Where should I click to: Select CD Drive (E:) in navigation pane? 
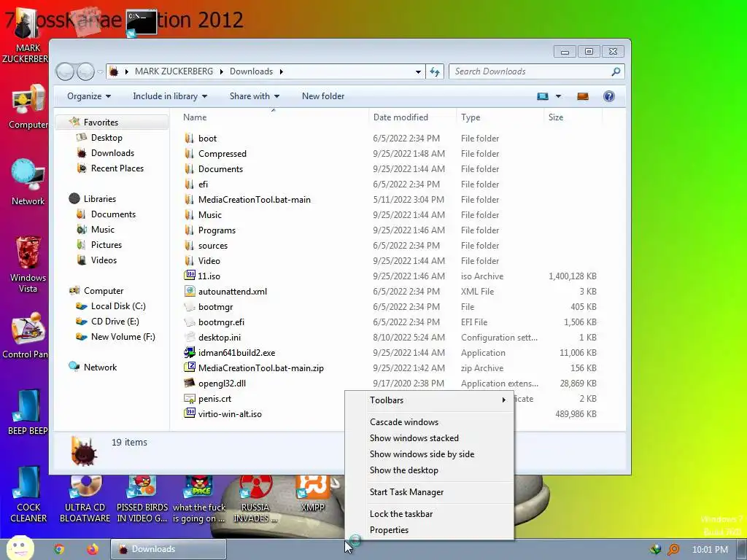pos(115,322)
